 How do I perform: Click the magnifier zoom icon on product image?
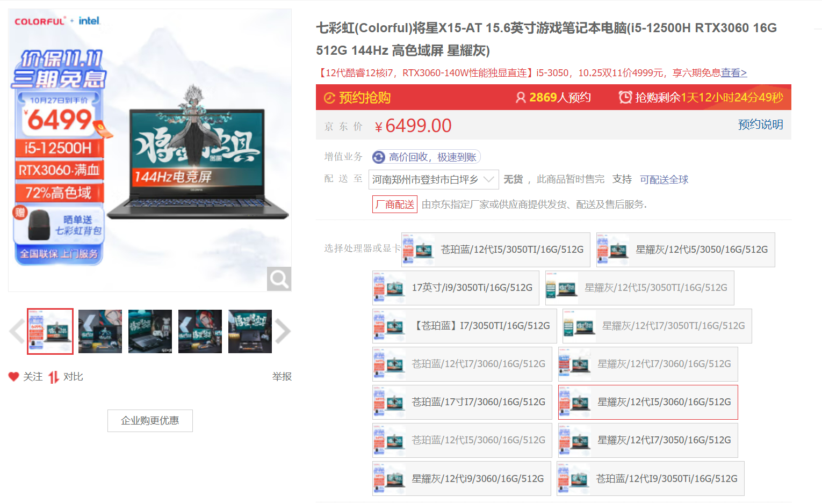pos(279,279)
